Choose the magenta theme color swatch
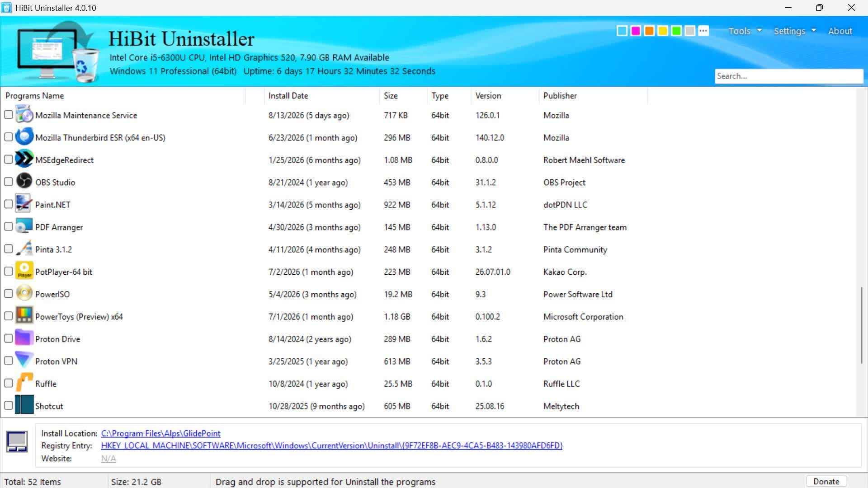868x488 pixels. pos(636,31)
